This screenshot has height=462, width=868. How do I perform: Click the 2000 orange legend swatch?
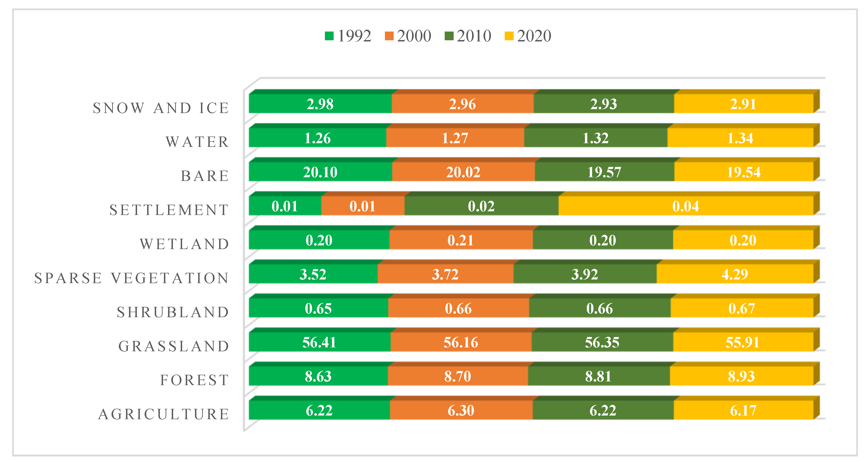point(389,36)
